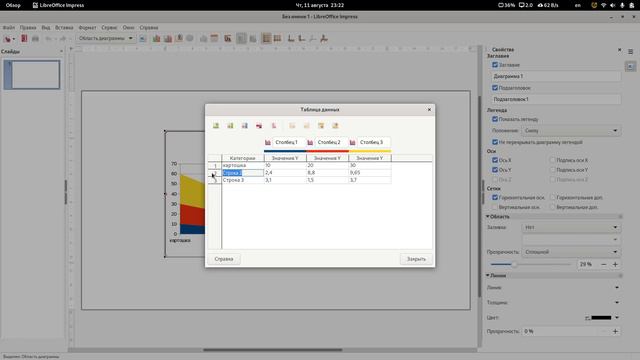This screenshot has width=640, height=360.
Task: Click Undo icon in main toolbar
Action: point(48,38)
